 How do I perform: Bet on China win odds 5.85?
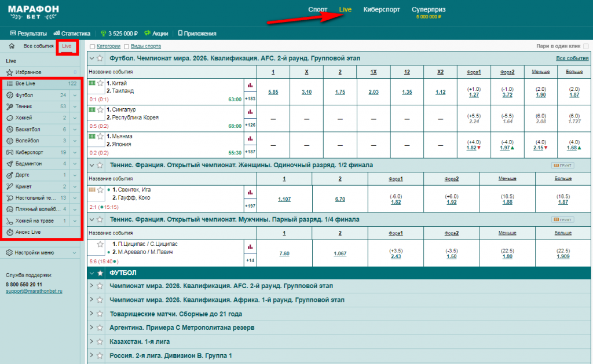pos(273,92)
